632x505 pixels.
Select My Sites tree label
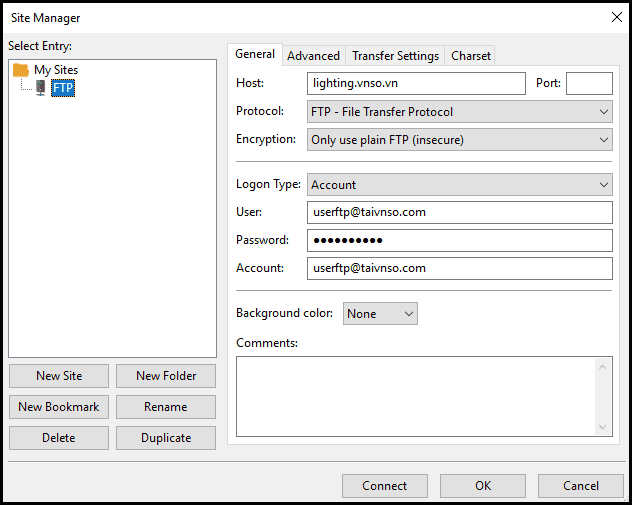[x=56, y=70]
